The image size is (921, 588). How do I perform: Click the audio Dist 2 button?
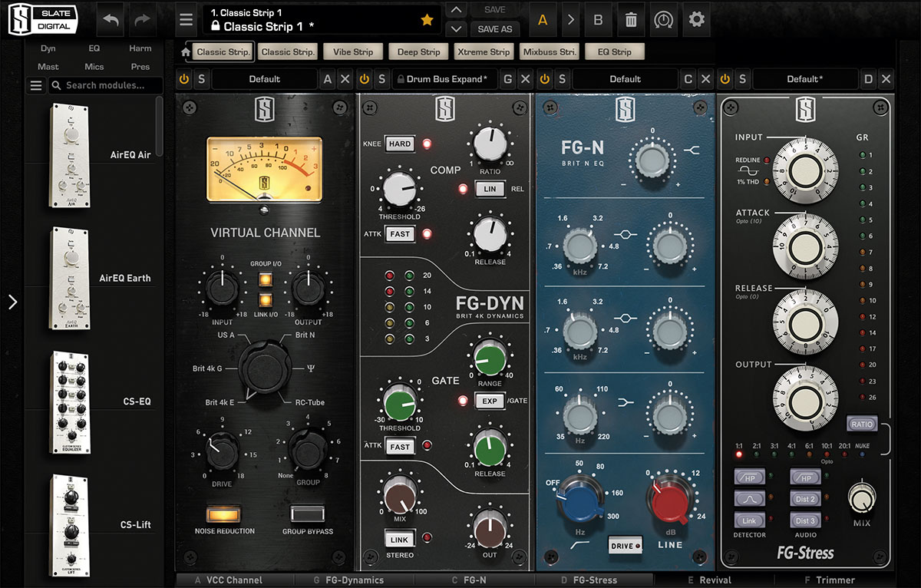coord(805,499)
